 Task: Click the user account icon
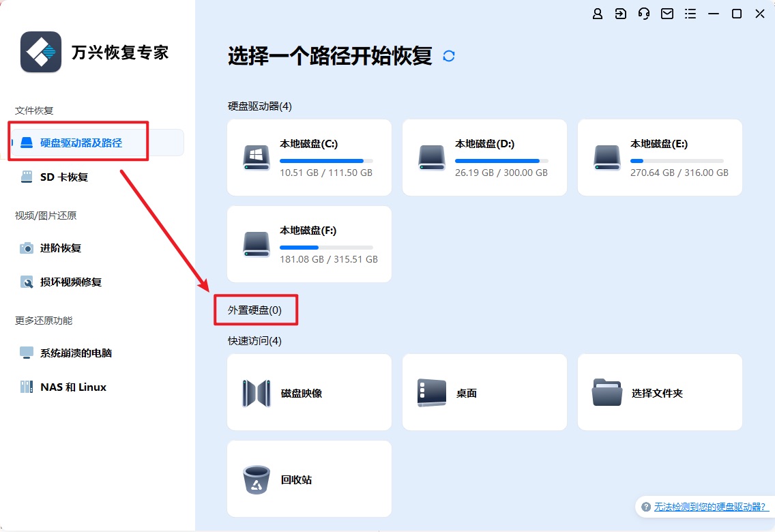(x=597, y=14)
